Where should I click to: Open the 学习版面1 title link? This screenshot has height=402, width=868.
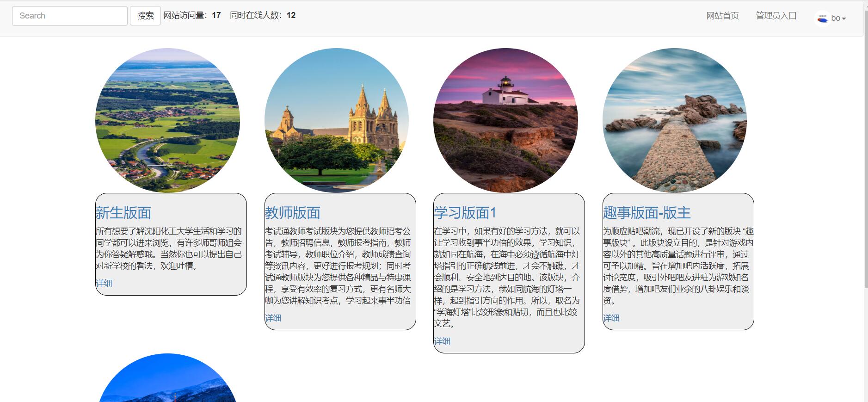pos(465,213)
